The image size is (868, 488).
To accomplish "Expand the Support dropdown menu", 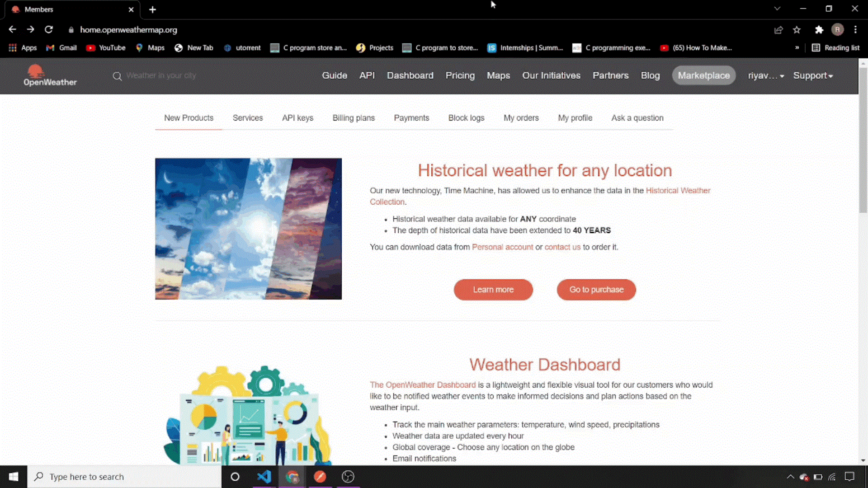I will tap(813, 76).
